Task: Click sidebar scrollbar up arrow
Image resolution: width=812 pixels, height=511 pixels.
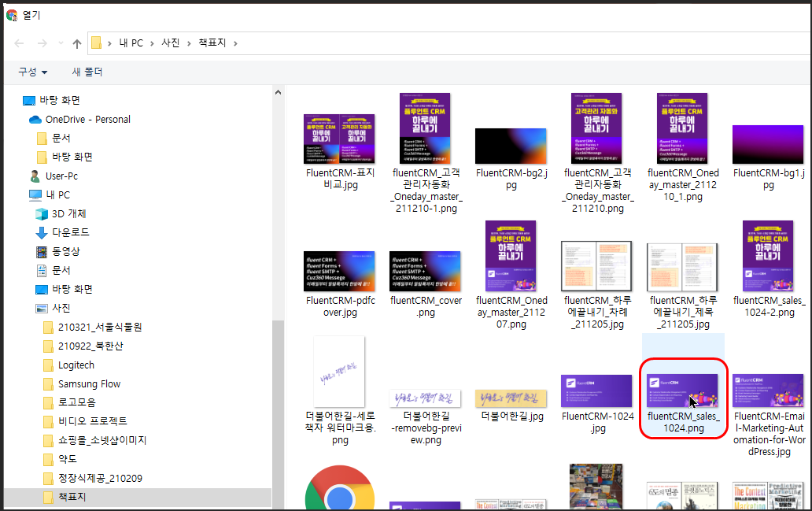Action: pos(278,92)
